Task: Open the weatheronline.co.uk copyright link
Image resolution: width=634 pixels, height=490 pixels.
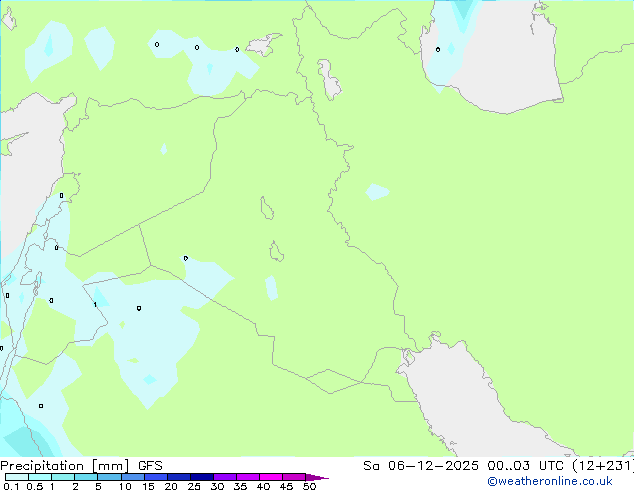Action: tap(550, 481)
